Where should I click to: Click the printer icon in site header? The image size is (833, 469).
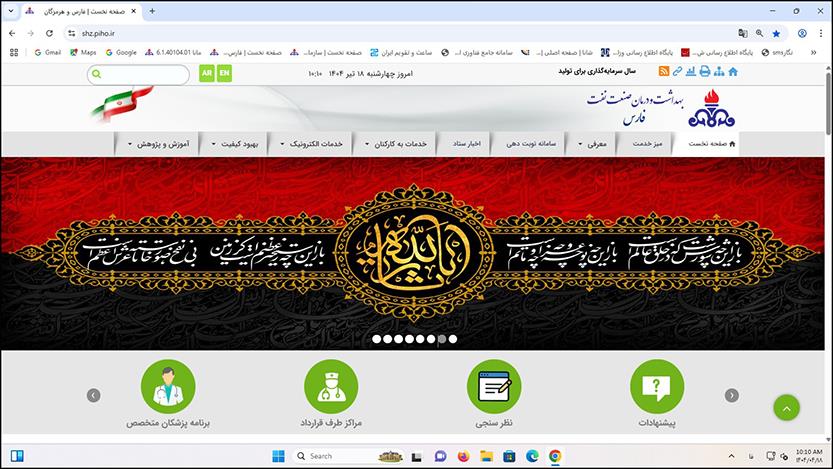tap(704, 71)
